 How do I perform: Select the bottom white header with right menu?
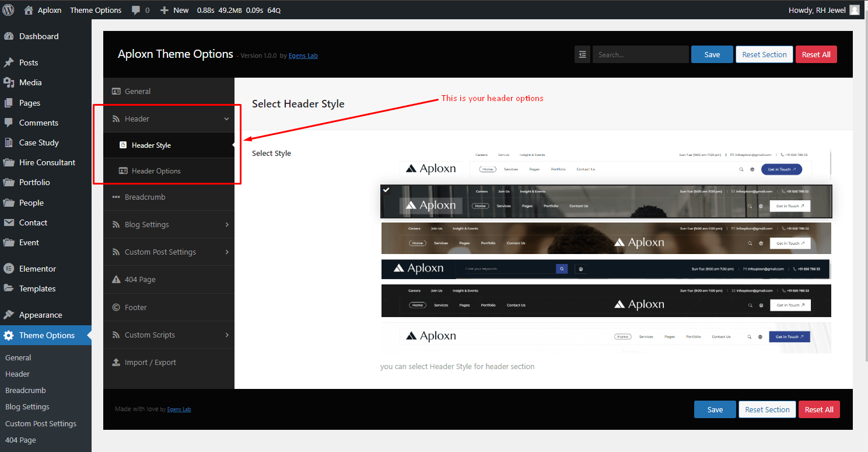coord(606,338)
